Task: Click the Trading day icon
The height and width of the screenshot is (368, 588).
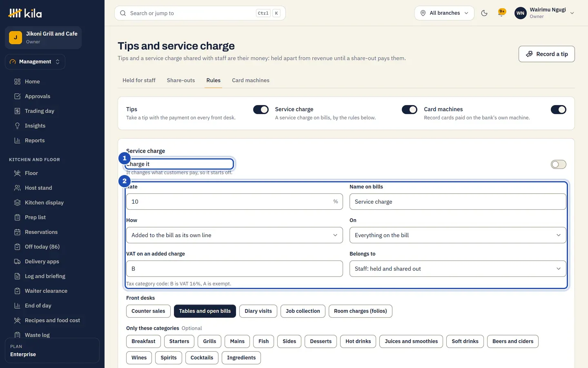Action: pyautogui.click(x=17, y=111)
